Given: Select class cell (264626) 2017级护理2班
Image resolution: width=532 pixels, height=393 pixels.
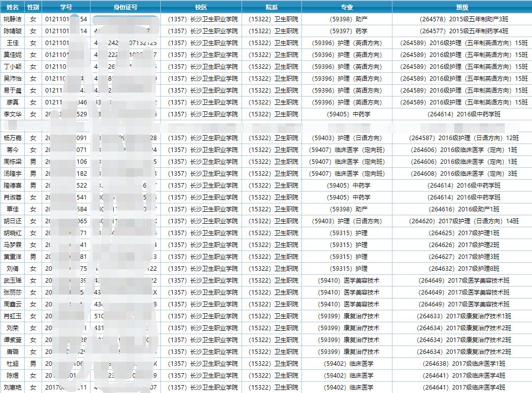Looking at the screenshot, I should 462,245.
